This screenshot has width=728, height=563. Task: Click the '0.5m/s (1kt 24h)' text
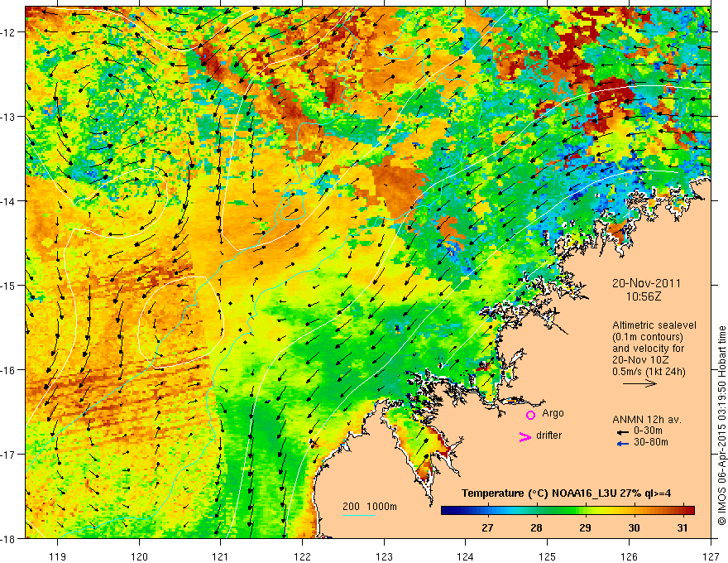pos(649,372)
